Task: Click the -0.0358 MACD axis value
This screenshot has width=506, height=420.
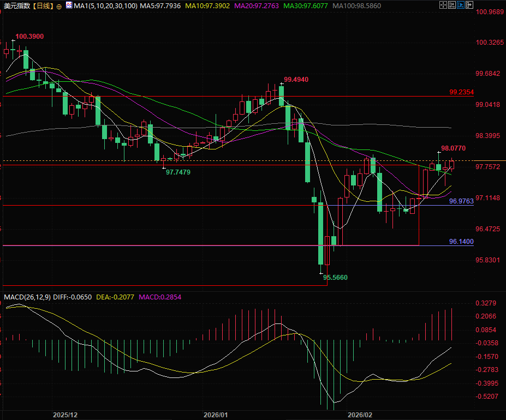Action: [x=487, y=343]
